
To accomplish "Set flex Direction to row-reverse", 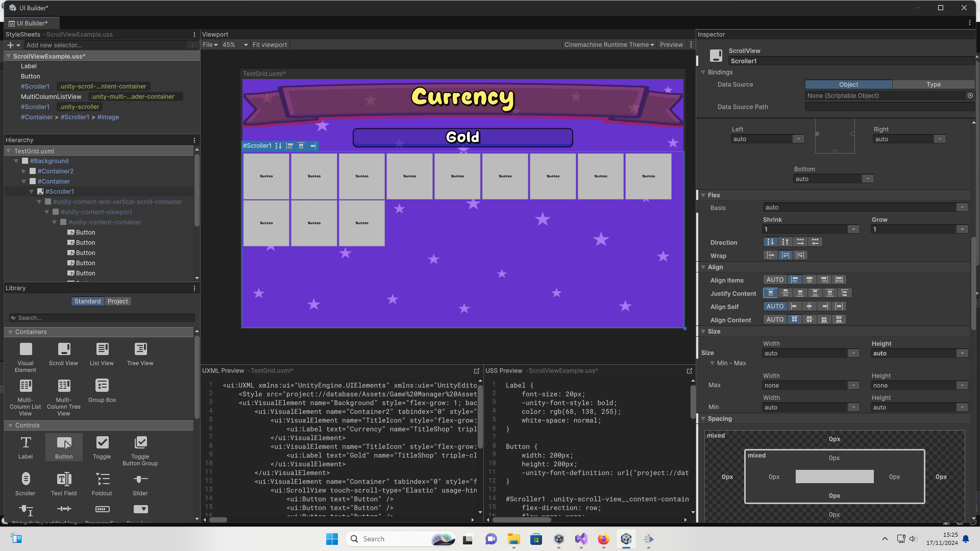I will tap(816, 242).
